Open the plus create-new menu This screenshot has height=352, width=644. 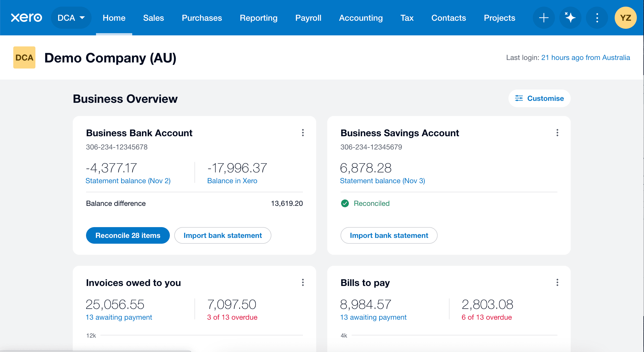click(x=544, y=18)
